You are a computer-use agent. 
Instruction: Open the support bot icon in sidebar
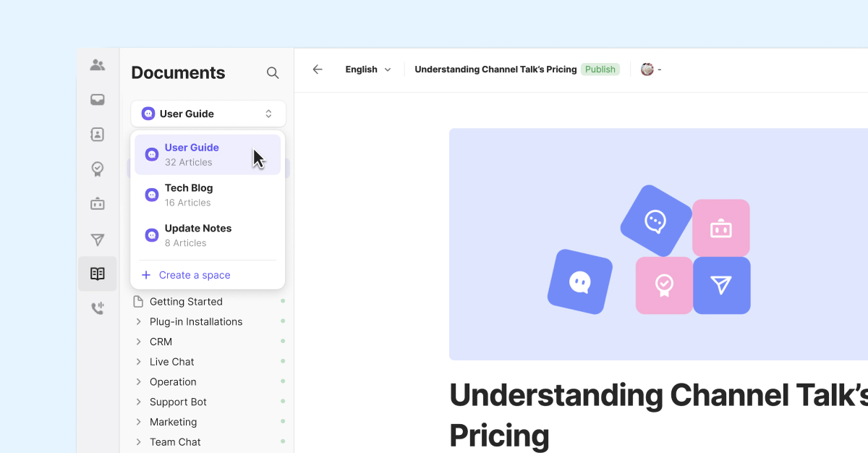[x=98, y=204]
